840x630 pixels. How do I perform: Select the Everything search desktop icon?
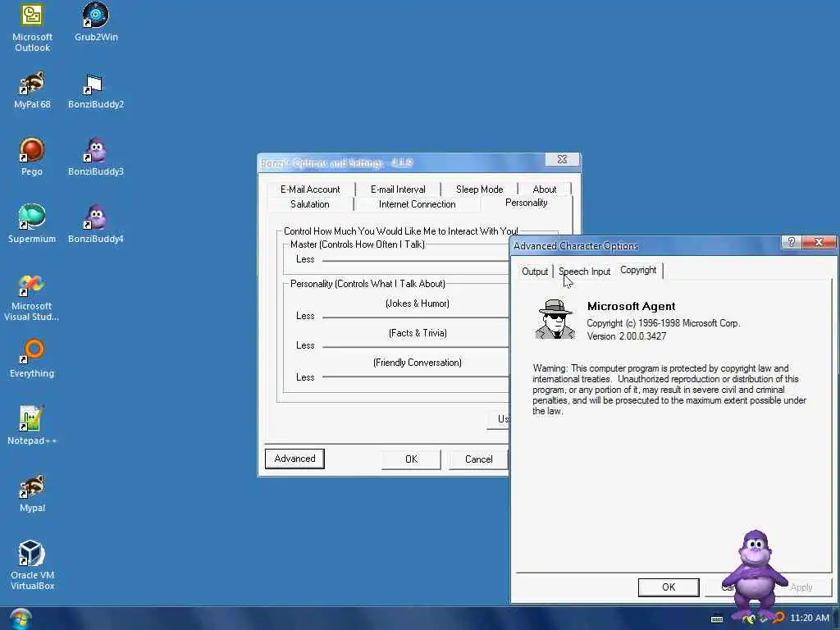pyautogui.click(x=32, y=358)
